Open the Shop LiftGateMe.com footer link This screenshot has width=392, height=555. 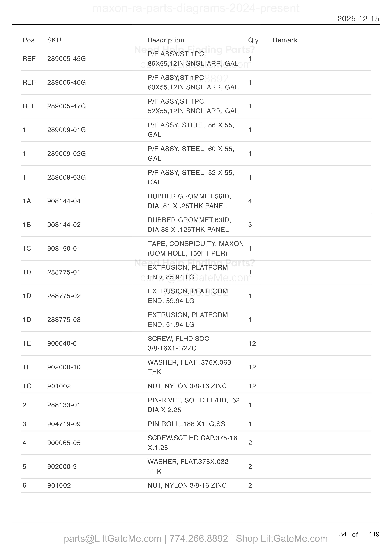point(282,538)
